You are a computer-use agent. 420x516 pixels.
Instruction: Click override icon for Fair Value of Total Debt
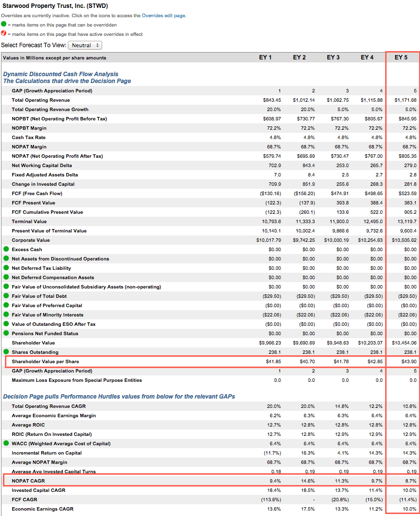pos(6,296)
